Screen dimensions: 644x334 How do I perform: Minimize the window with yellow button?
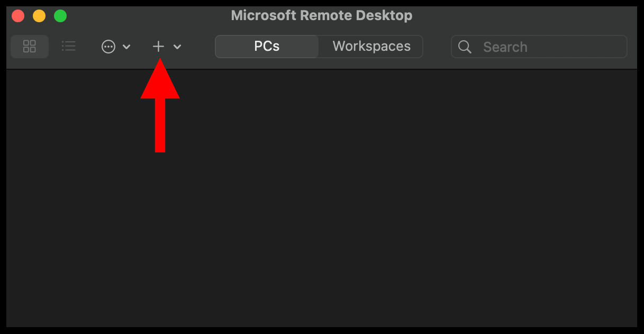click(39, 16)
